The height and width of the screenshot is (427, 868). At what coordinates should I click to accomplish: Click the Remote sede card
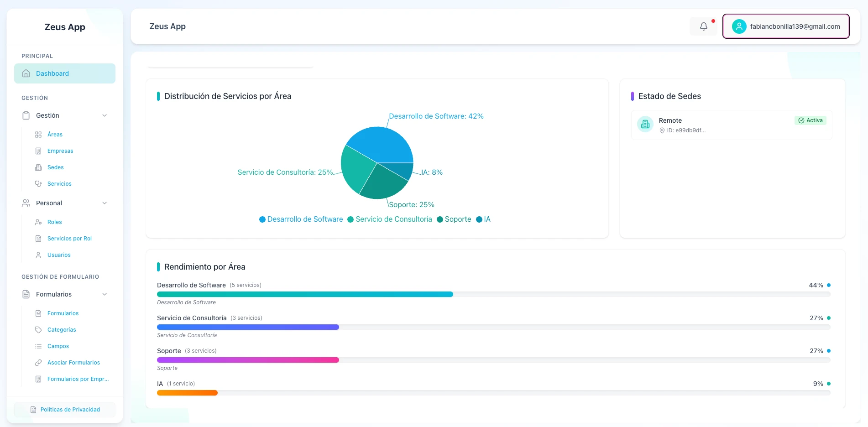[732, 125]
